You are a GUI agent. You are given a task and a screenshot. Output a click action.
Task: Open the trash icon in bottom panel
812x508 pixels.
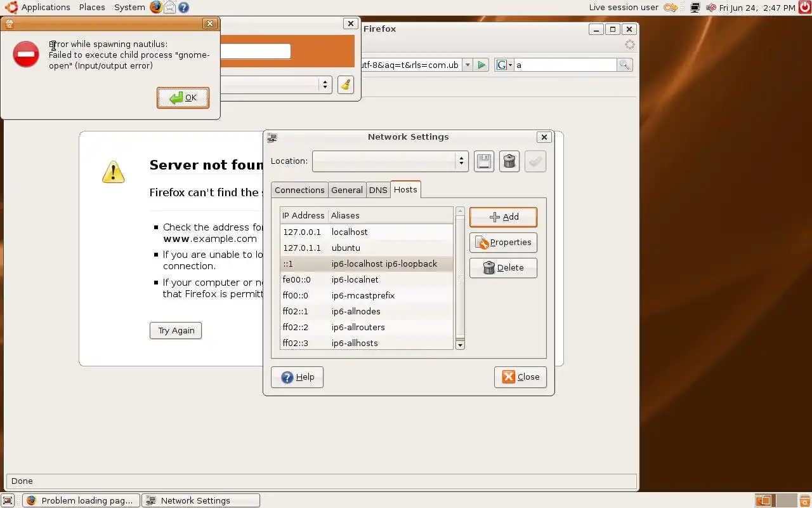tap(804, 500)
